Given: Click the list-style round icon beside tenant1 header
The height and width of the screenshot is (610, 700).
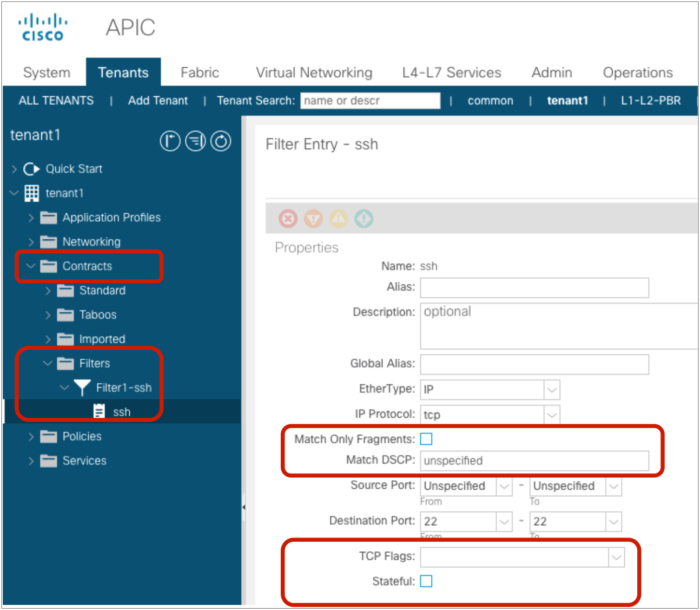Looking at the screenshot, I should (x=196, y=141).
